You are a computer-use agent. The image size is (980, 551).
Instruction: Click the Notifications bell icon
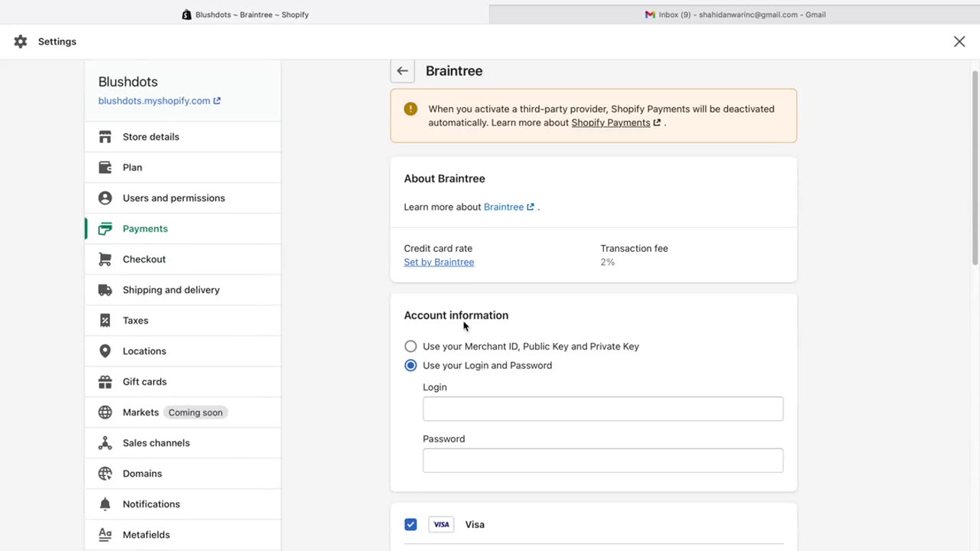point(105,504)
